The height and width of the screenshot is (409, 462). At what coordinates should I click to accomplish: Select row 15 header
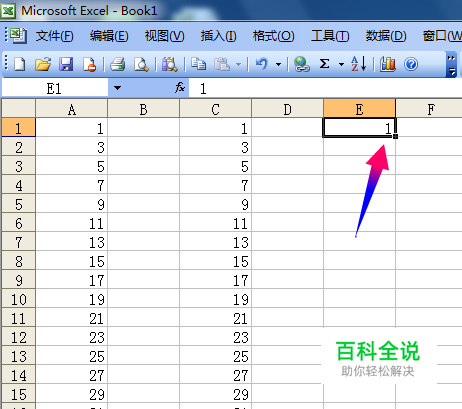click(18, 393)
